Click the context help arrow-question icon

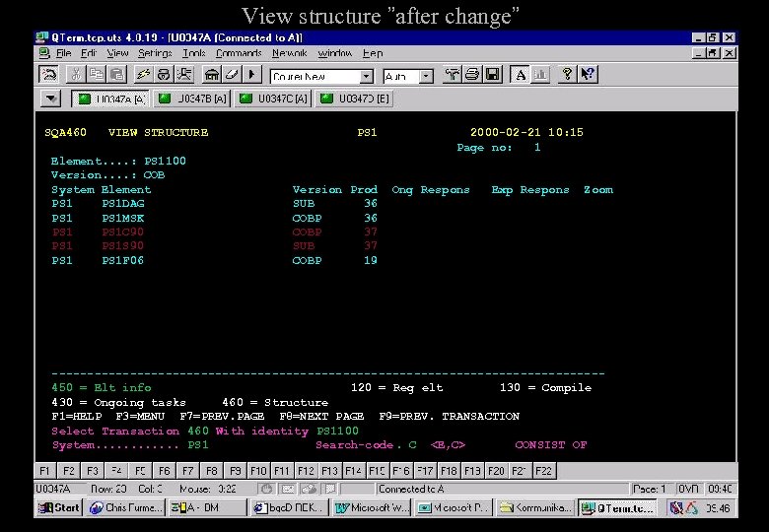588,75
